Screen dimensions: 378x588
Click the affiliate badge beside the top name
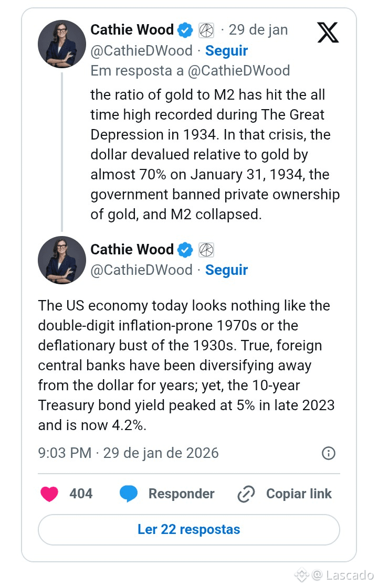(x=206, y=30)
